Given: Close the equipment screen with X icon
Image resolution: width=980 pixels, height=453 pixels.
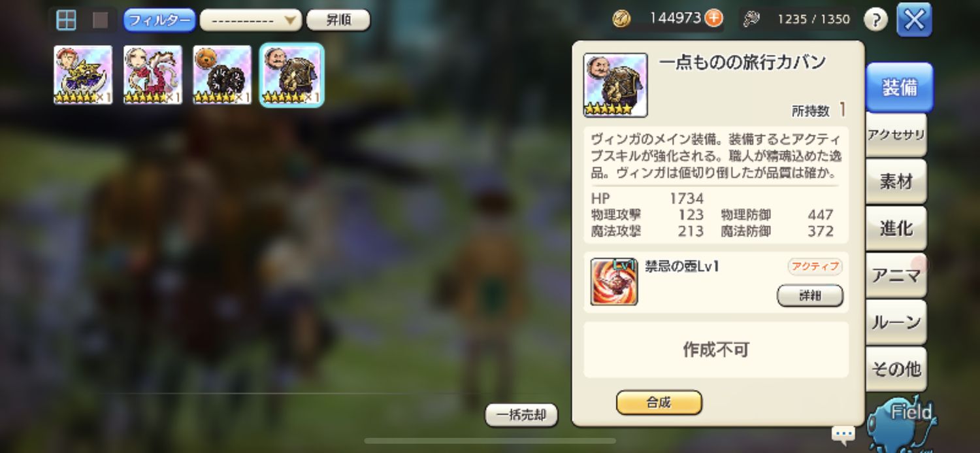Looking at the screenshot, I should (914, 20).
